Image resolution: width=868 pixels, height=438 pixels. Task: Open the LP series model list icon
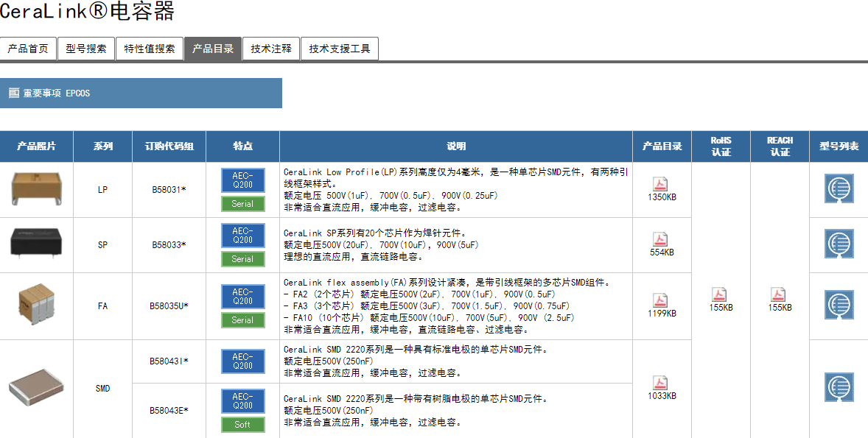[x=839, y=189]
